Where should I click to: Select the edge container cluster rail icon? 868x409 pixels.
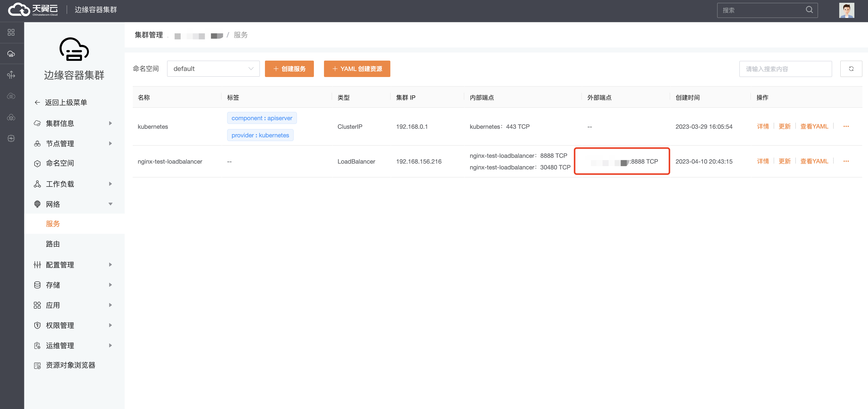click(x=11, y=54)
